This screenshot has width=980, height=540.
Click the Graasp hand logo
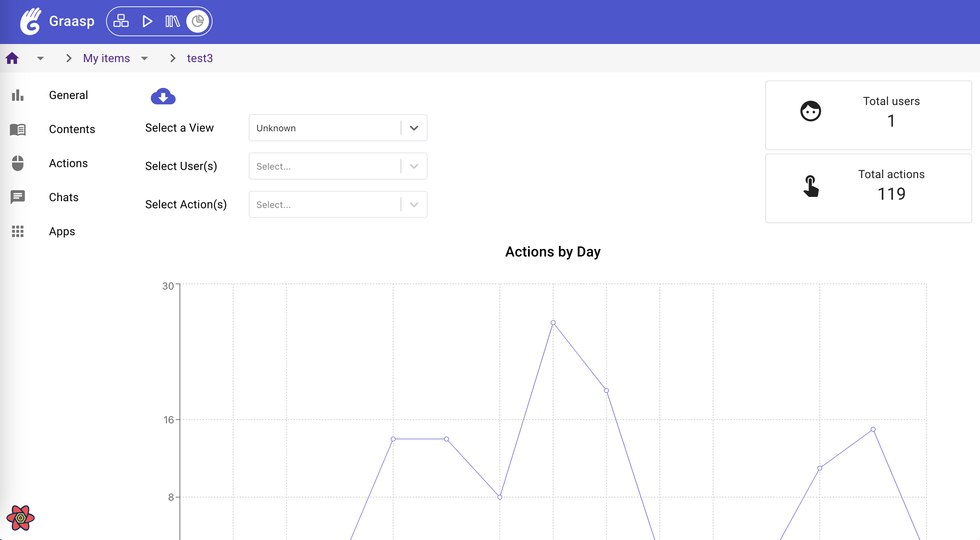[x=31, y=21]
